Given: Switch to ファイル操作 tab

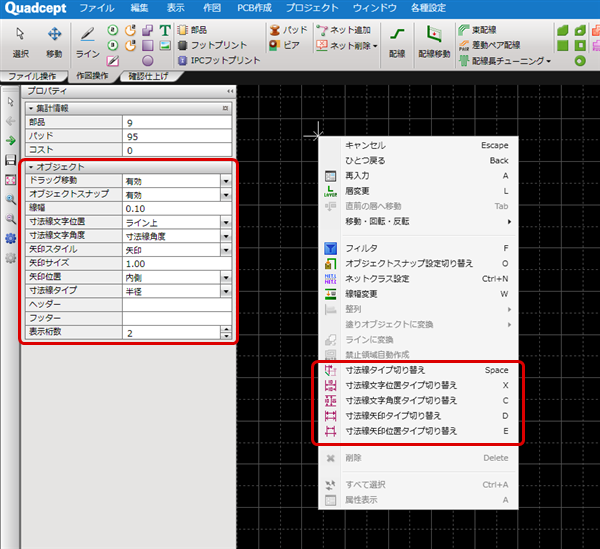Looking at the screenshot, I should (x=33, y=76).
